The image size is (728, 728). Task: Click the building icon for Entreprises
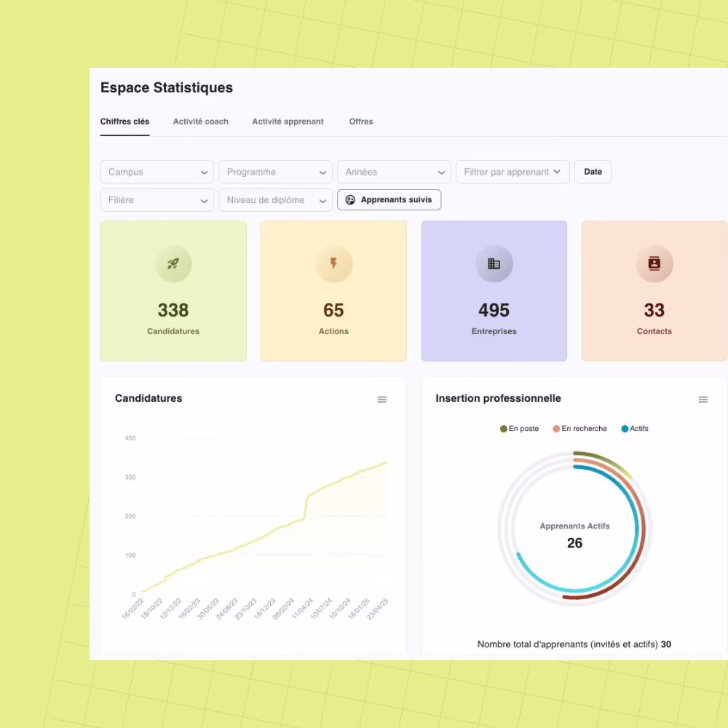point(494,264)
